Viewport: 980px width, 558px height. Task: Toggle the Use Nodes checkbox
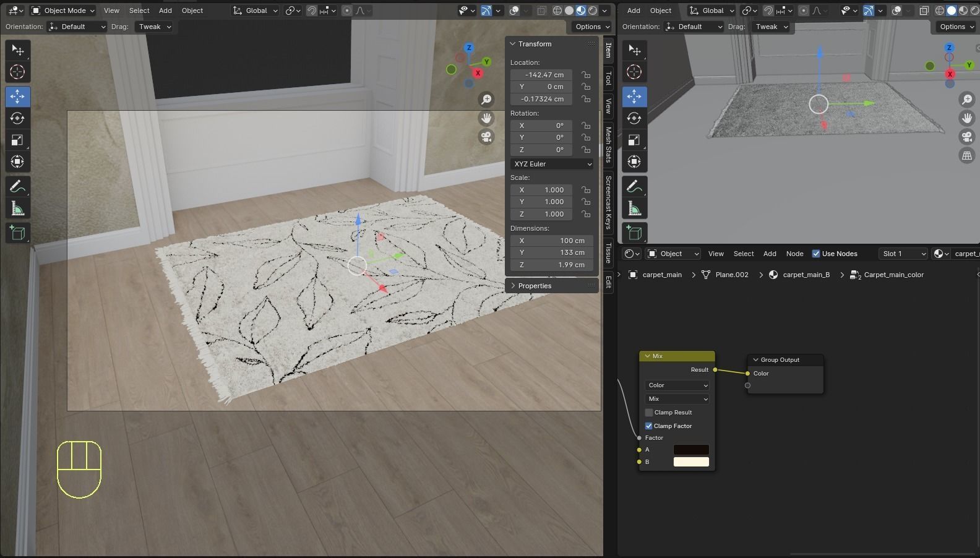point(816,254)
